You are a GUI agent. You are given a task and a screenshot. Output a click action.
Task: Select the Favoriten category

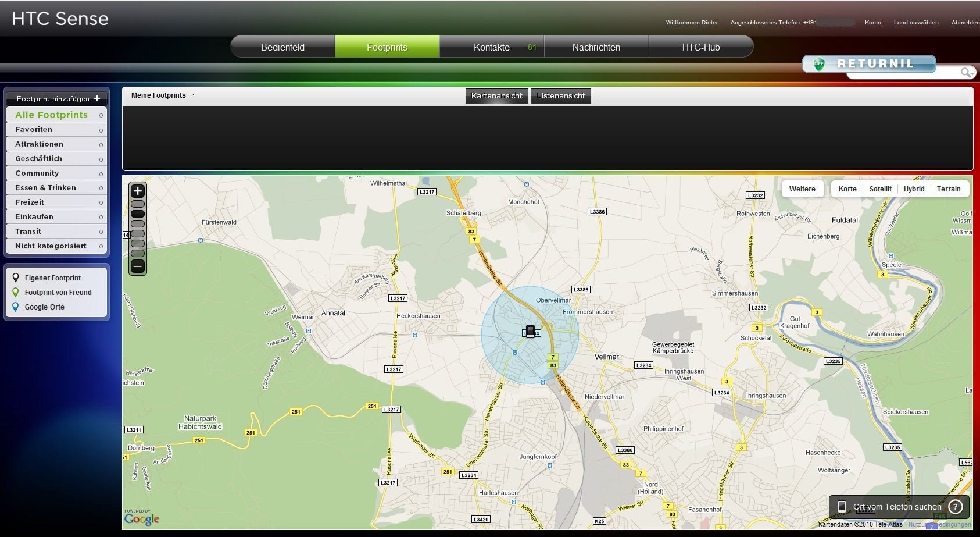tap(57, 129)
